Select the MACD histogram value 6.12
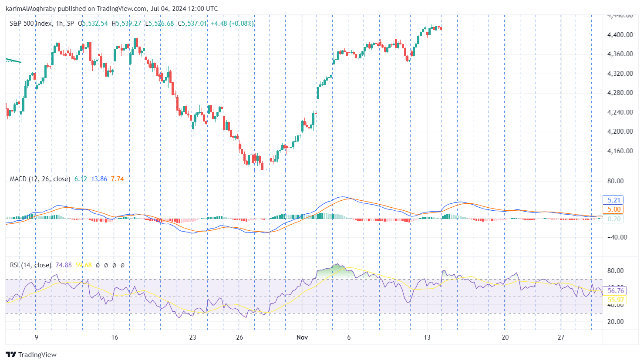The height and width of the screenshot is (364, 644). 81,179
